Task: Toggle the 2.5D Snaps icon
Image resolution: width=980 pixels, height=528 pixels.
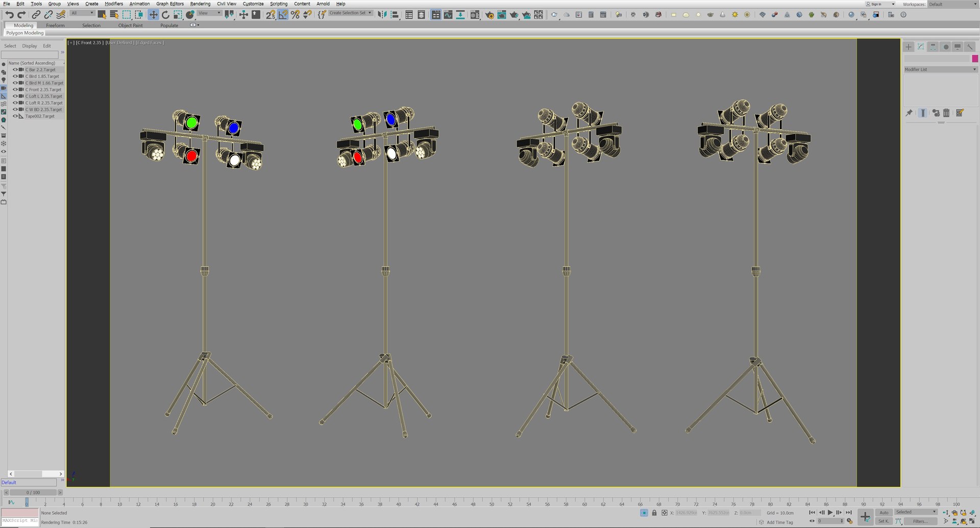Action: (x=271, y=15)
